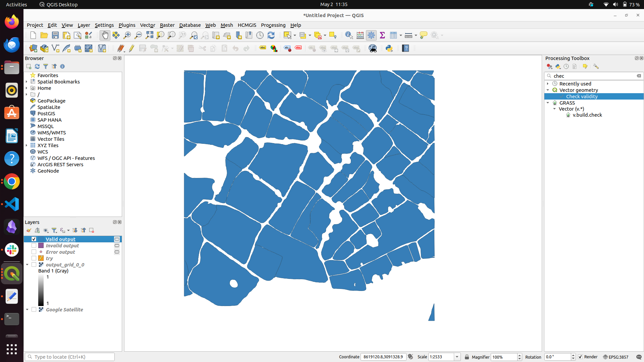
Task: Click the Zoom Full extent icon
Action: click(149, 35)
